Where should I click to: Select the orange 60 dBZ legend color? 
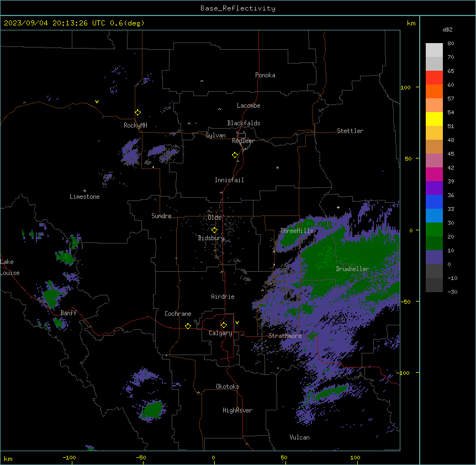coord(434,91)
